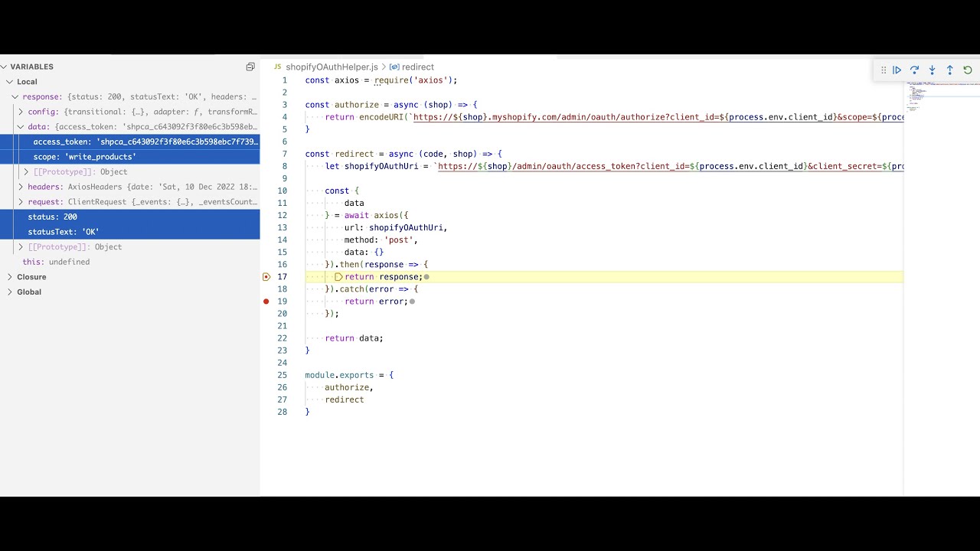This screenshot has height=551, width=980.
Task: Click '.then(response => {' on line 16
Action: [381, 265]
